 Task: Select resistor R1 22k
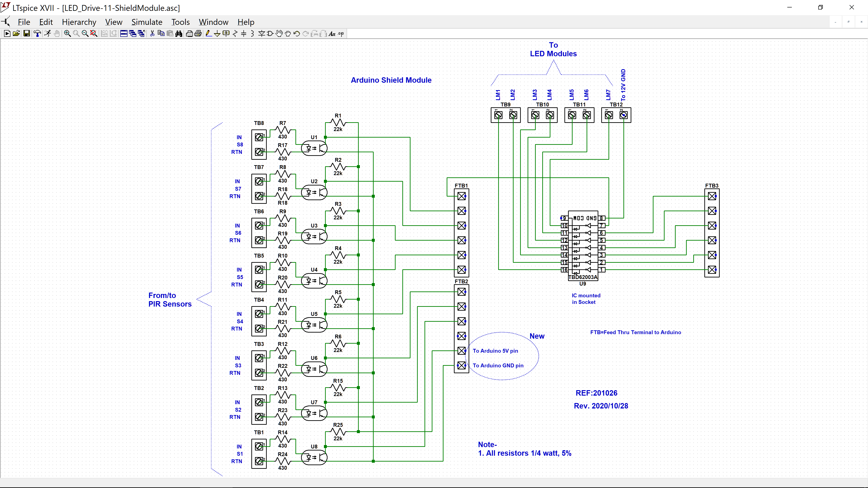(338, 123)
